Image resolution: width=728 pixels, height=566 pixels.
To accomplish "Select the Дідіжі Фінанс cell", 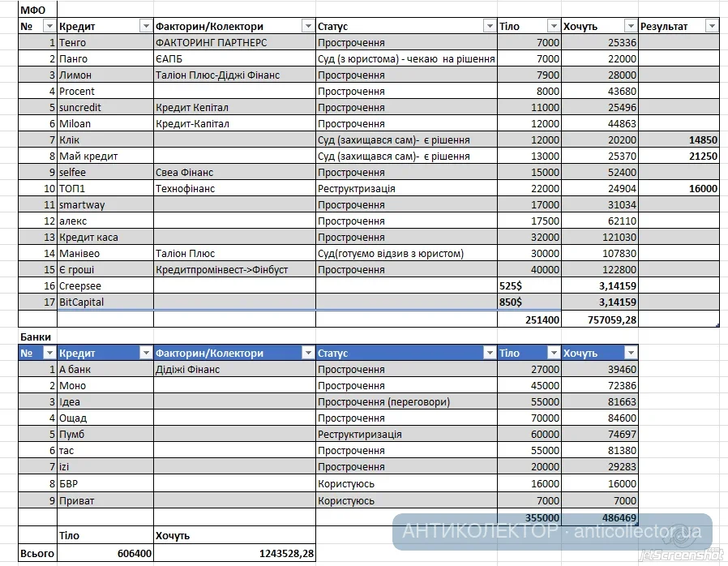I will (x=234, y=369).
